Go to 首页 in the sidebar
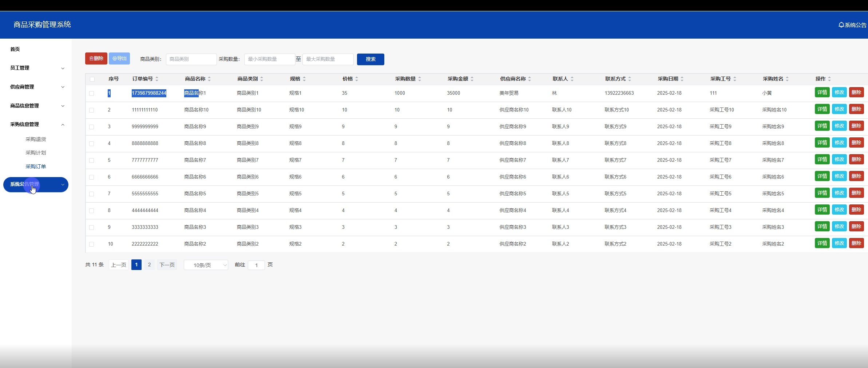 15,49
